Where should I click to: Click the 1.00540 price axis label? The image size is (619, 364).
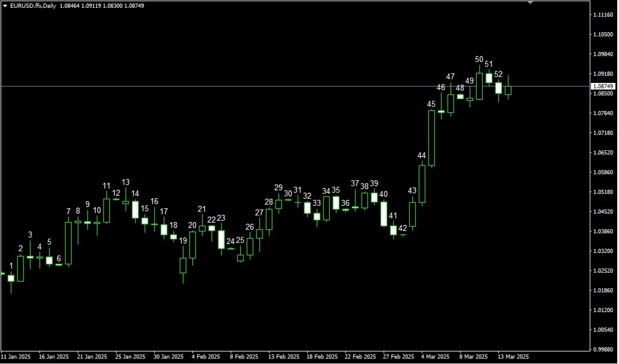click(603, 330)
